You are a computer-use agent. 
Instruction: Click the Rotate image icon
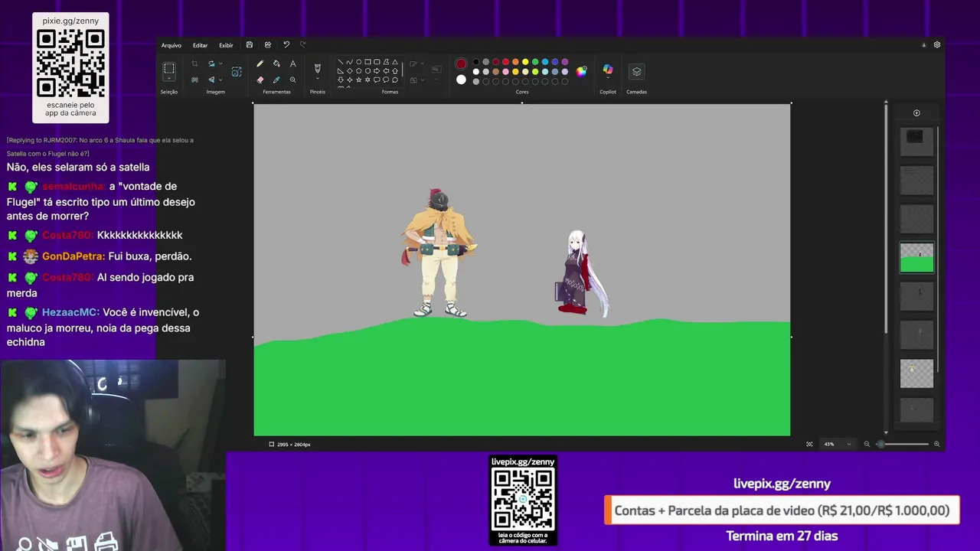(211, 64)
